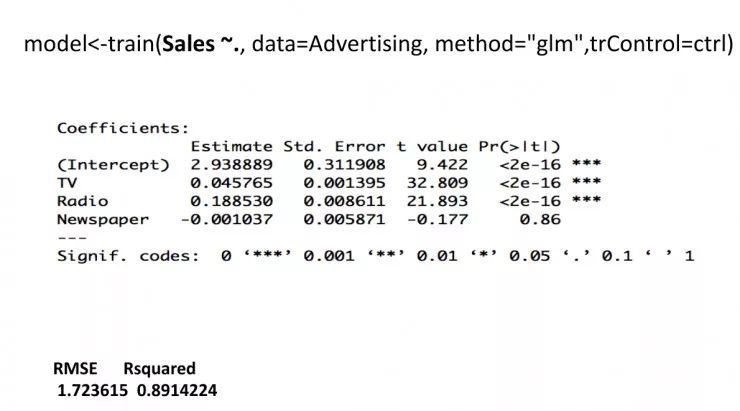
Task: Click the "TV" row label
Action: (x=67, y=183)
